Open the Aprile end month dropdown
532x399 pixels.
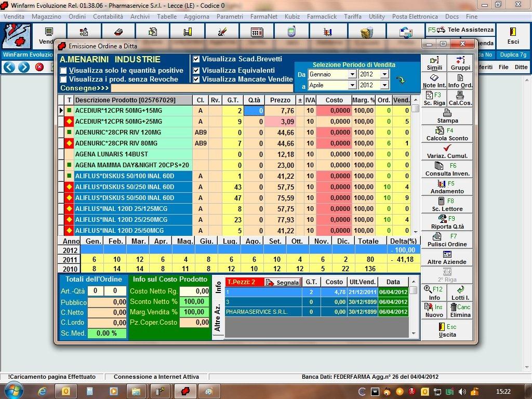[x=352, y=85]
